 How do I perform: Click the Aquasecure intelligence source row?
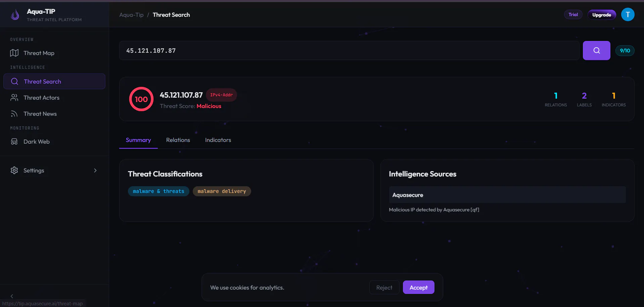507,195
